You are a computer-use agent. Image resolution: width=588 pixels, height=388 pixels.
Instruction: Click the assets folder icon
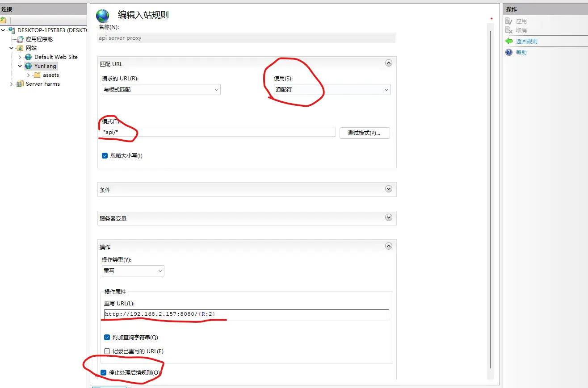coord(37,75)
